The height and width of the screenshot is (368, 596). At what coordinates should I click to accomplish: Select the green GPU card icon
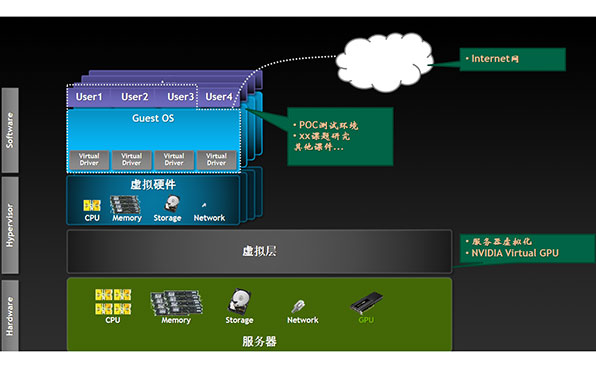tap(366, 303)
